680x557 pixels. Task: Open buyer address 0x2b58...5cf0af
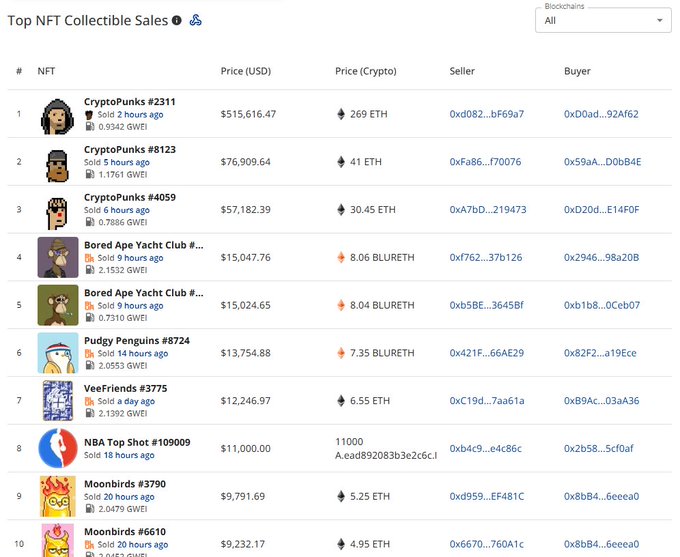(x=598, y=448)
